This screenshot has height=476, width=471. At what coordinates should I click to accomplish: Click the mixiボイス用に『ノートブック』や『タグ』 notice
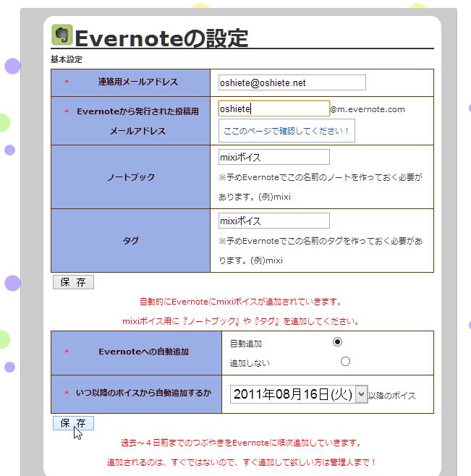(x=241, y=321)
